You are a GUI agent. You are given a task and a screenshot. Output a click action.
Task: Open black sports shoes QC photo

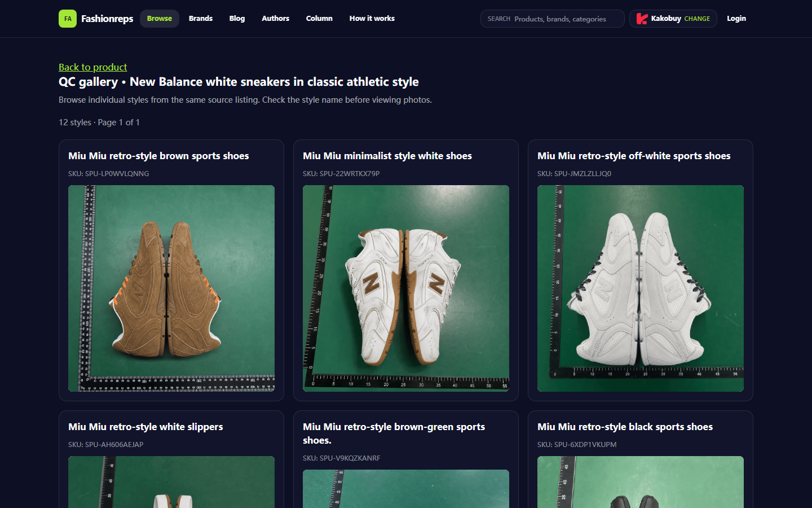641,482
